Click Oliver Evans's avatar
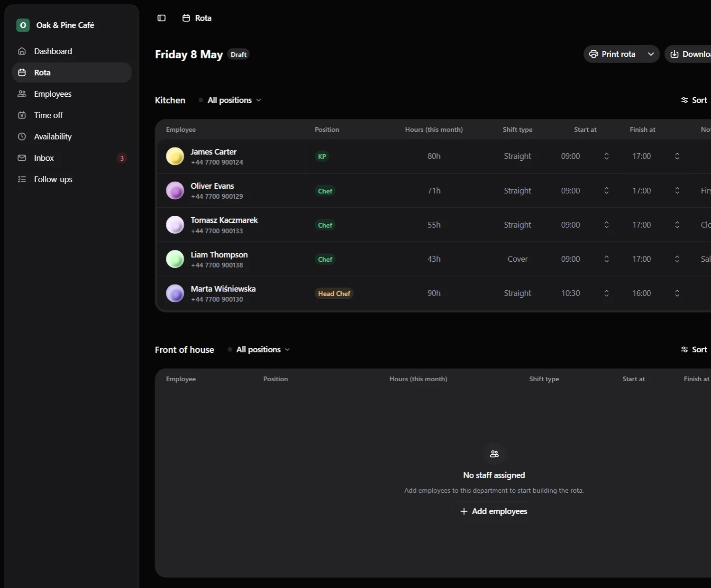Screen dimensions: 711x588 (x=175, y=191)
